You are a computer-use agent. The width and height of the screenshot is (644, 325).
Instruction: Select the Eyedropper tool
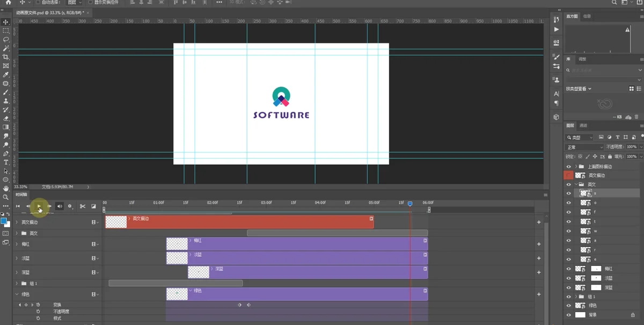(6, 75)
